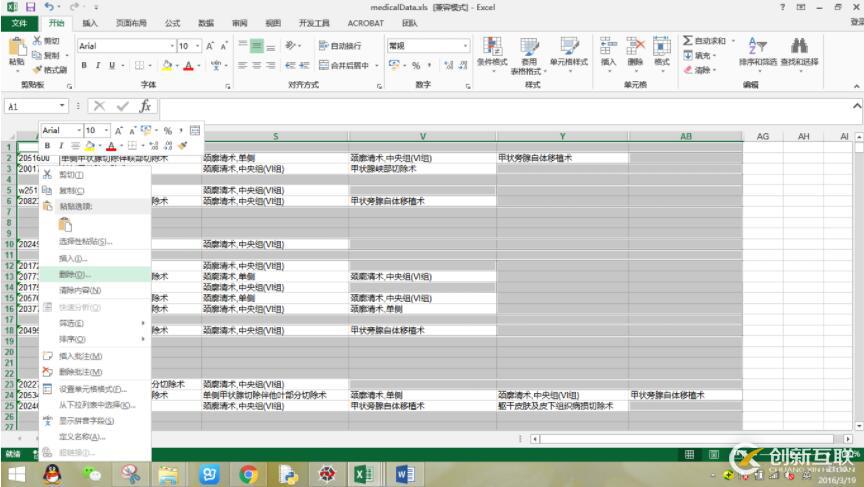Open the ribbon Arial font name dropdown
The width and height of the screenshot is (864, 487).
(172, 46)
